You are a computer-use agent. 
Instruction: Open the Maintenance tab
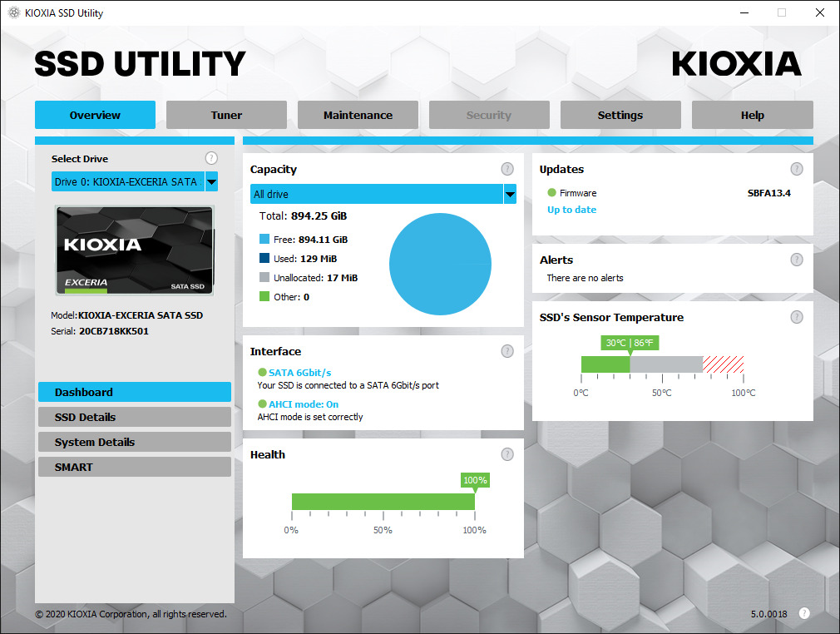pos(358,115)
